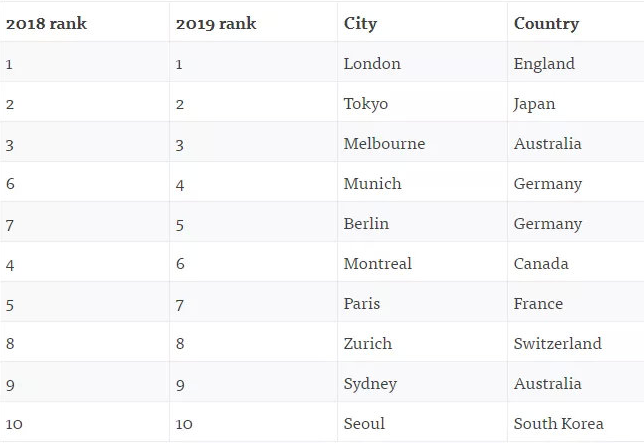Screen dimensions: 644x443
Task: Click the "Country" column header
Action: (x=546, y=24)
